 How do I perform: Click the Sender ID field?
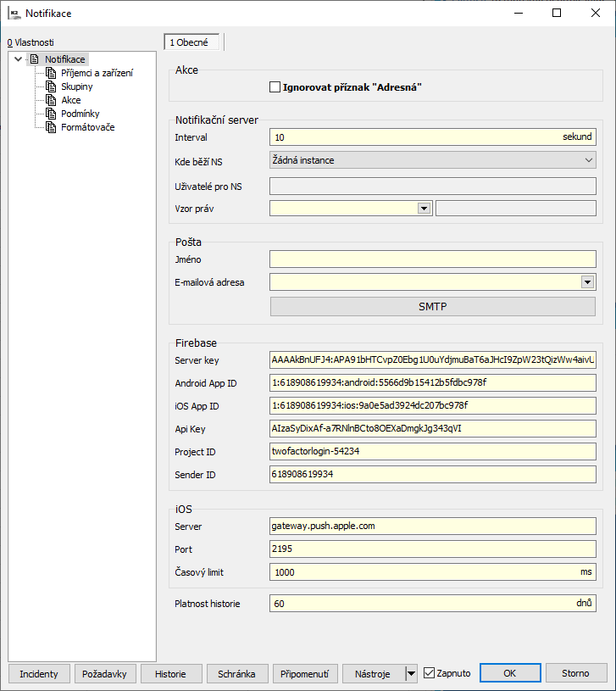[433, 475]
